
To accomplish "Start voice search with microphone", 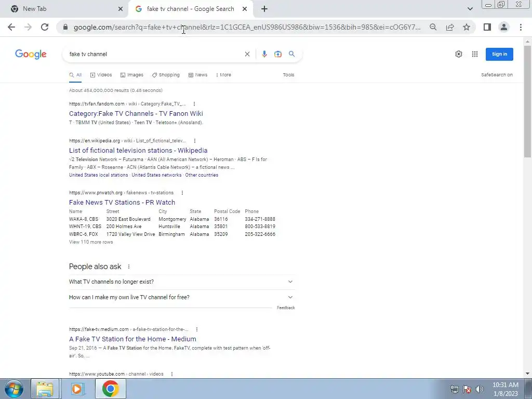I will [264, 54].
